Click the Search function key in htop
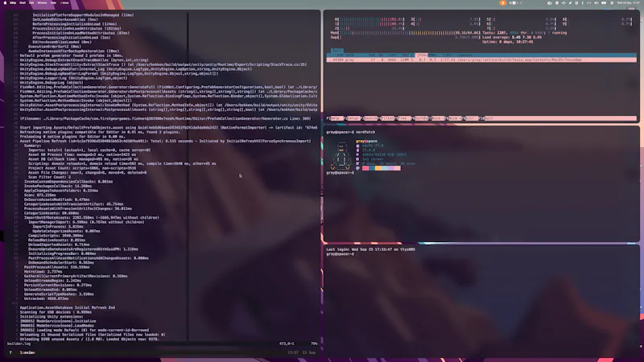 click(370, 118)
